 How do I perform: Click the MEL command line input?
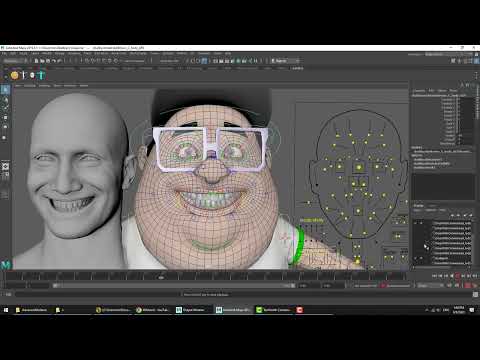pos(98,294)
